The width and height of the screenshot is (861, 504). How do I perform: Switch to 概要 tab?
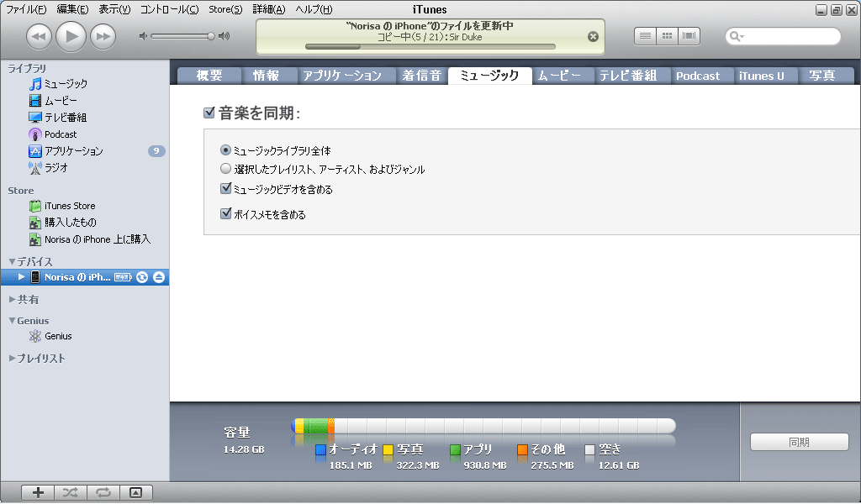[x=209, y=76]
